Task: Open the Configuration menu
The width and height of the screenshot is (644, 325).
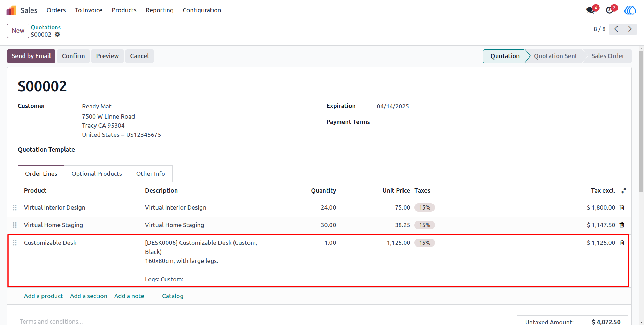Action: [202, 10]
